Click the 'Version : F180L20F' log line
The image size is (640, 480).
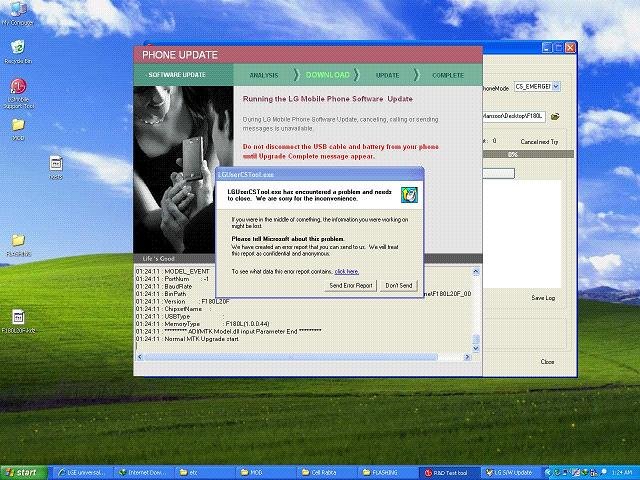coord(182,301)
